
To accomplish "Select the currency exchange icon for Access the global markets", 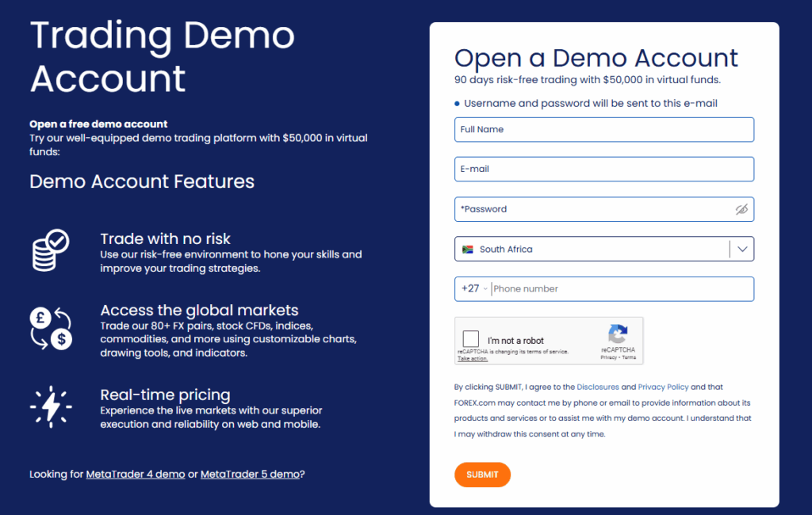I will click(50, 327).
